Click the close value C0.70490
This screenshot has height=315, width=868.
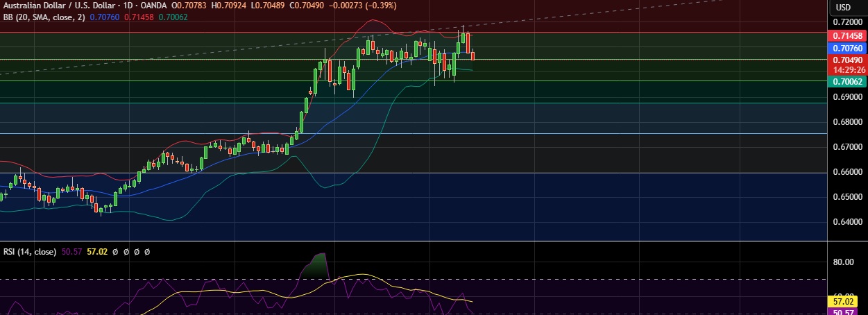click(x=306, y=7)
